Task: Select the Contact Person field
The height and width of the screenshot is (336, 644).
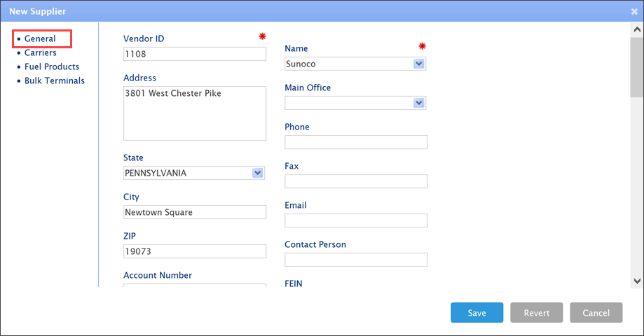Action: [x=356, y=260]
